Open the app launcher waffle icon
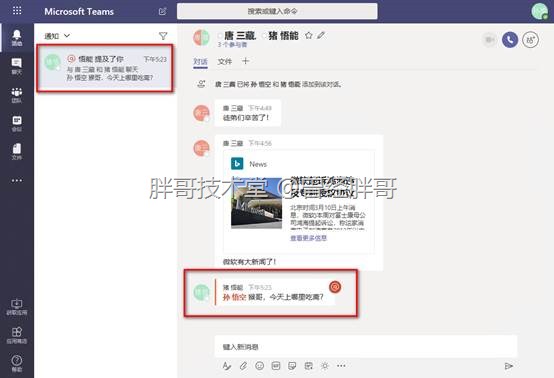This screenshot has height=378, width=554. (17, 11)
